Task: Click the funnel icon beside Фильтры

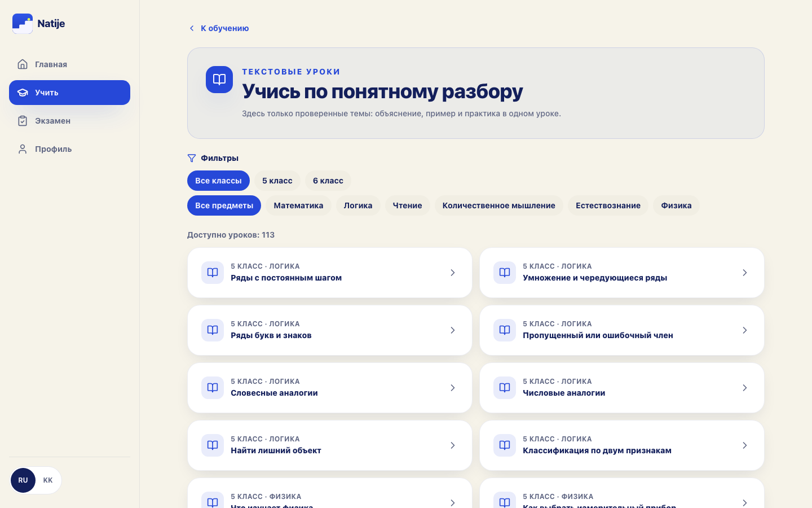Action: (x=192, y=158)
